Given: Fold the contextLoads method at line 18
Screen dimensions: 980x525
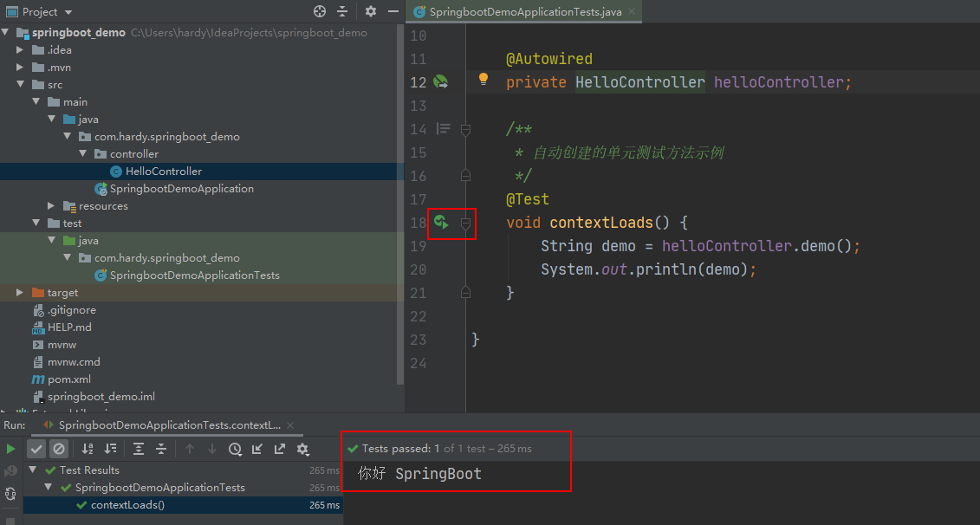Looking at the screenshot, I should click(x=465, y=223).
